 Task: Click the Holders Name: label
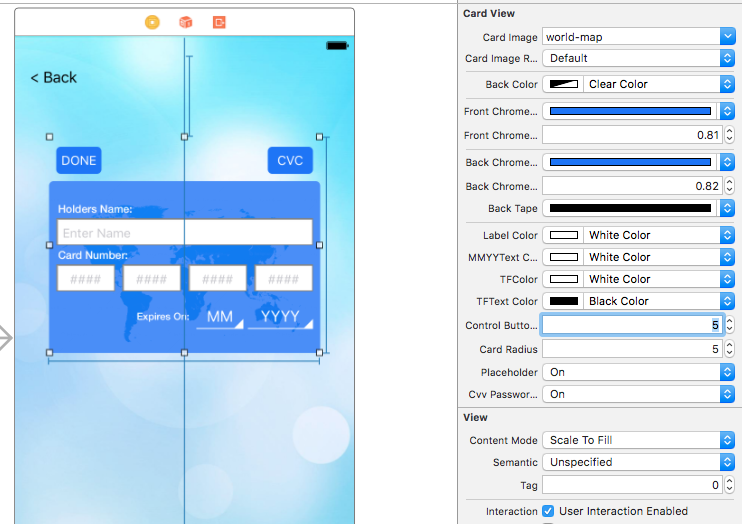(95, 209)
